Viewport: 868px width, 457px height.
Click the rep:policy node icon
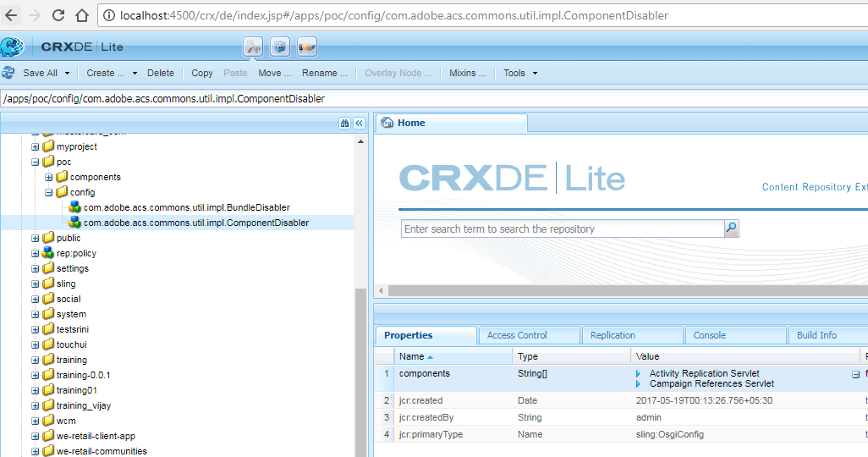tap(48, 253)
